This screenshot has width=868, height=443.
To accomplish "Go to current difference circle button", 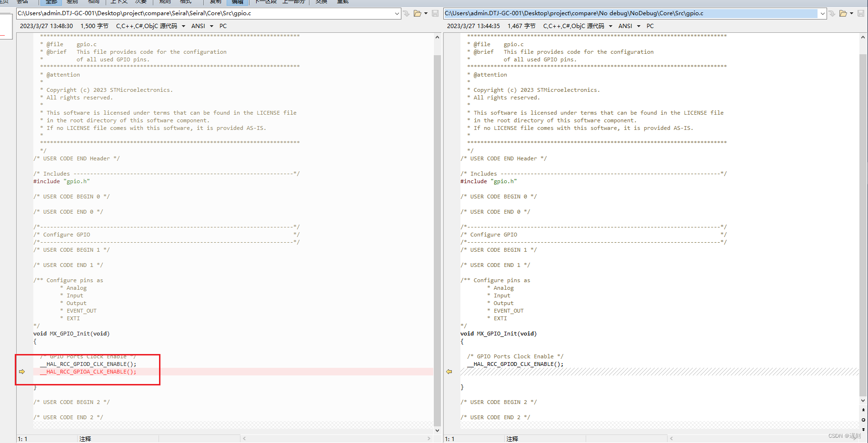I will coord(863,420).
